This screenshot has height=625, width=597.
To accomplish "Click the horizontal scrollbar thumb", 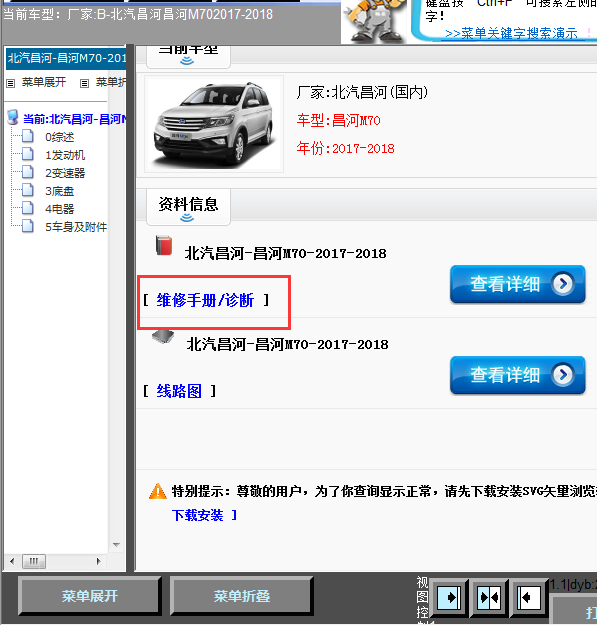I will coord(34,562).
